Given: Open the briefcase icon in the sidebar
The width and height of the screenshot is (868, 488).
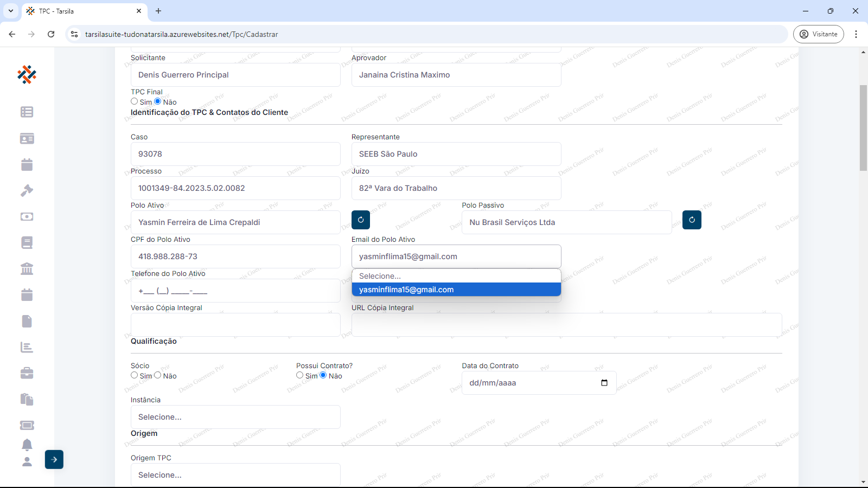Looking at the screenshot, I should 27,373.
